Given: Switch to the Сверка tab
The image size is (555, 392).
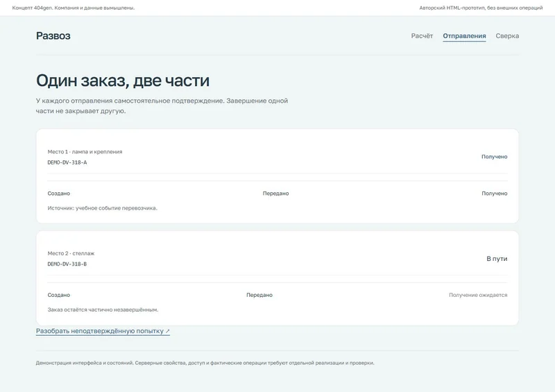Looking at the screenshot, I should pos(507,36).
